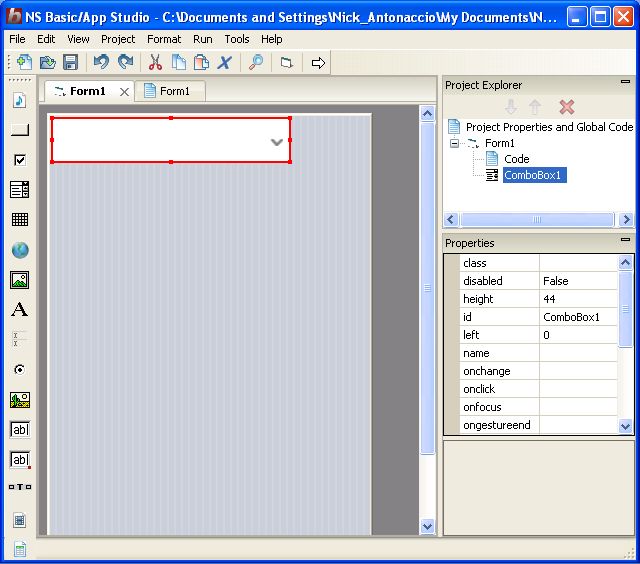640x564 pixels.
Task: Select the oTo Slider control in the toolbox
Action: tap(20, 487)
